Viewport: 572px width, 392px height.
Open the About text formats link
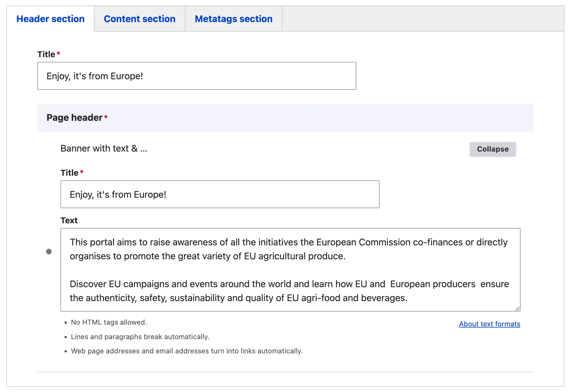(x=489, y=324)
